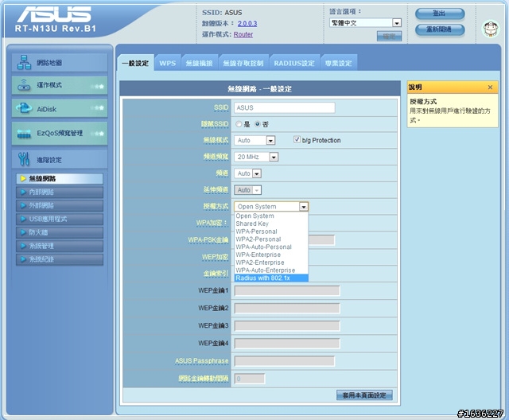Select 否 radio for hidden SSID
Viewport: 509px width, 420px height.
(258, 124)
